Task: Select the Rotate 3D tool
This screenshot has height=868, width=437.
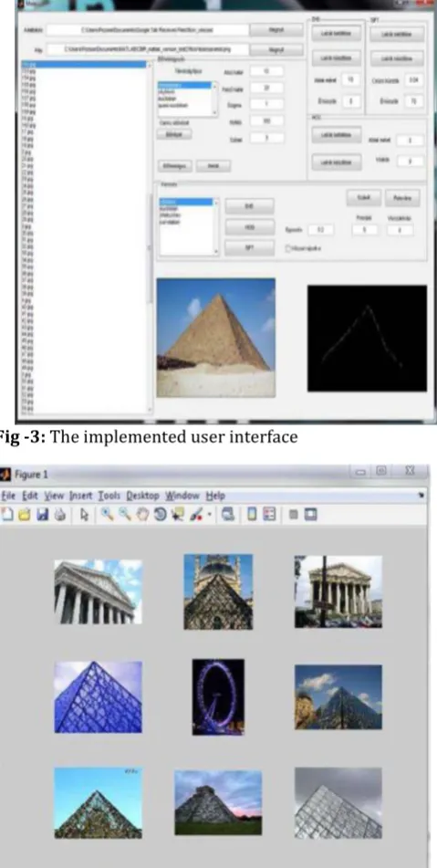Action: point(161,515)
